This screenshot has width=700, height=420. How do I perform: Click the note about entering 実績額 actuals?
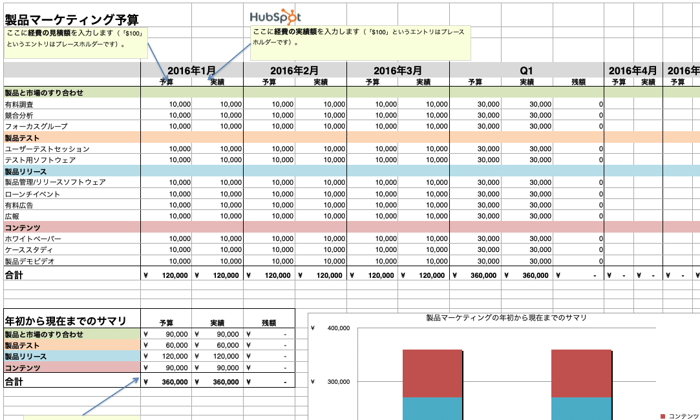(360, 43)
